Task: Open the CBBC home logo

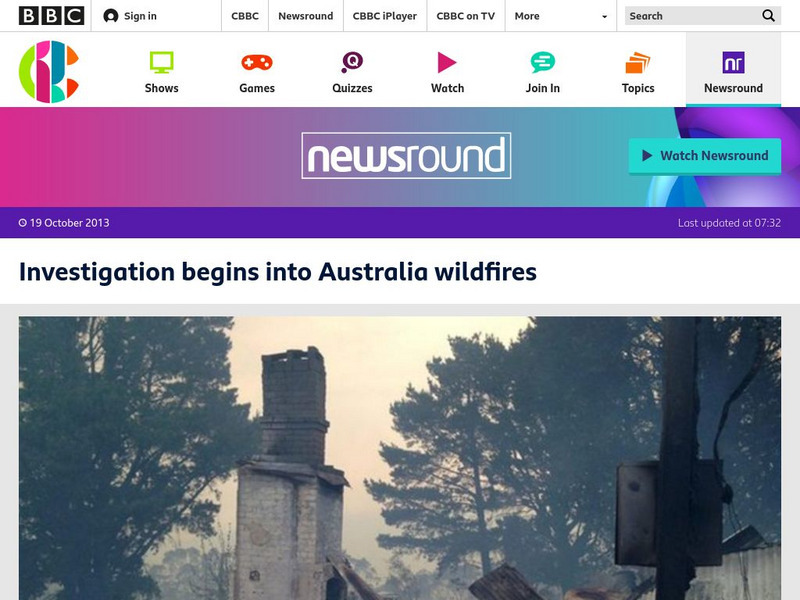Action: pyautogui.click(x=49, y=71)
